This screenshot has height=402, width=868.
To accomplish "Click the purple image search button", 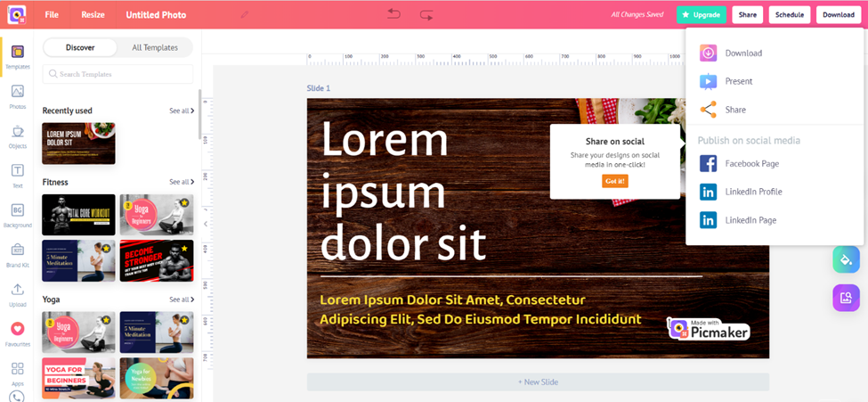I will tap(846, 298).
